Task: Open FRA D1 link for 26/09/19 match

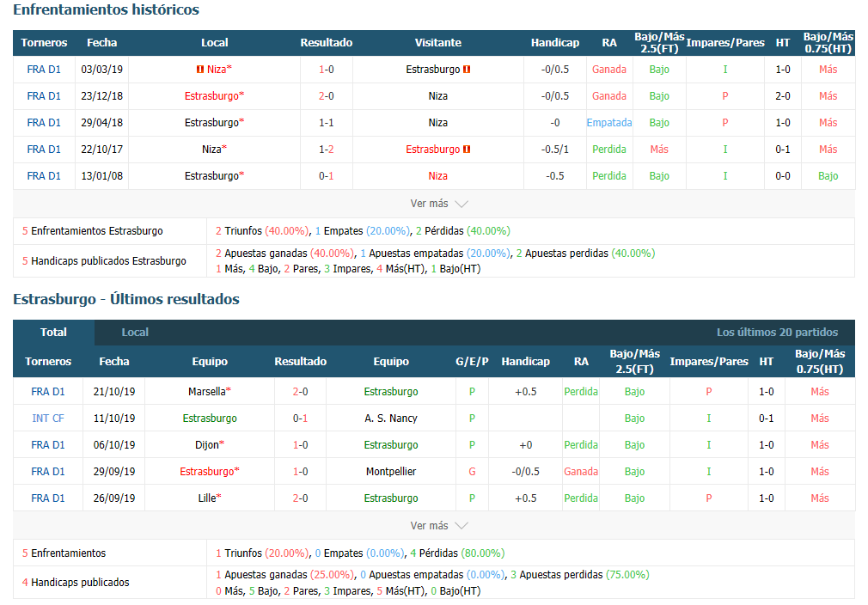Action: (x=47, y=498)
